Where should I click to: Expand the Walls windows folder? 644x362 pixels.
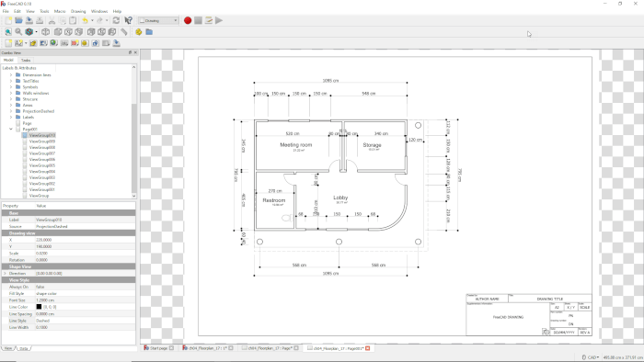click(x=11, y=93)
